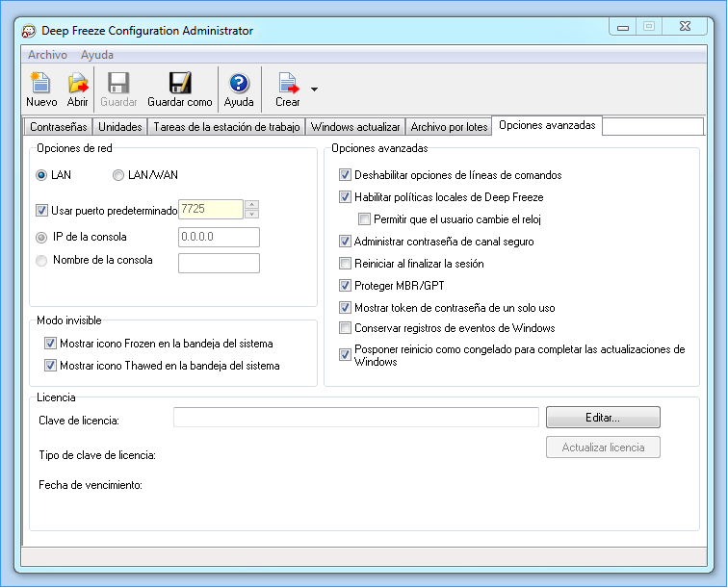The height and width of the screenshot is (588, 728).
Task: Enable Conservar registros de eventos de Windows
Action: [x=345, y=328]
